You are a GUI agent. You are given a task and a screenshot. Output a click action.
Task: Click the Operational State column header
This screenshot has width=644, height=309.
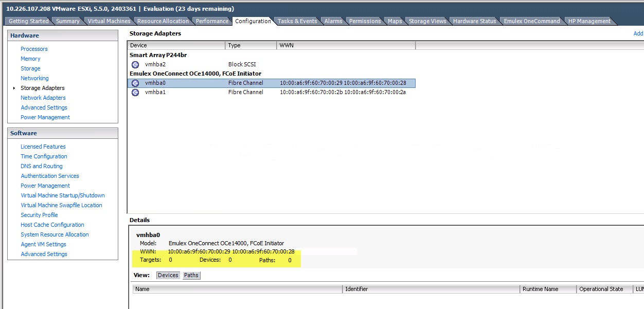[x=601, y=289]
